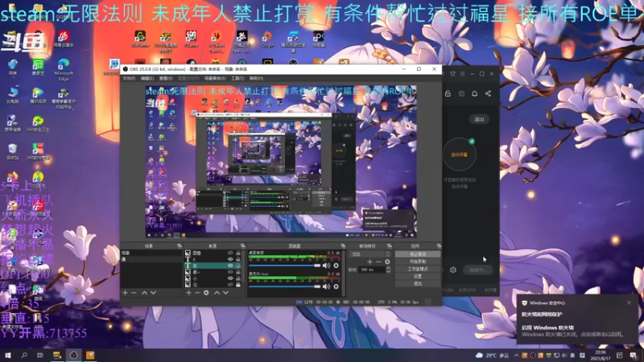Open source properties gear icon
The width and height of the screenshot is (644, 362).
206,293
